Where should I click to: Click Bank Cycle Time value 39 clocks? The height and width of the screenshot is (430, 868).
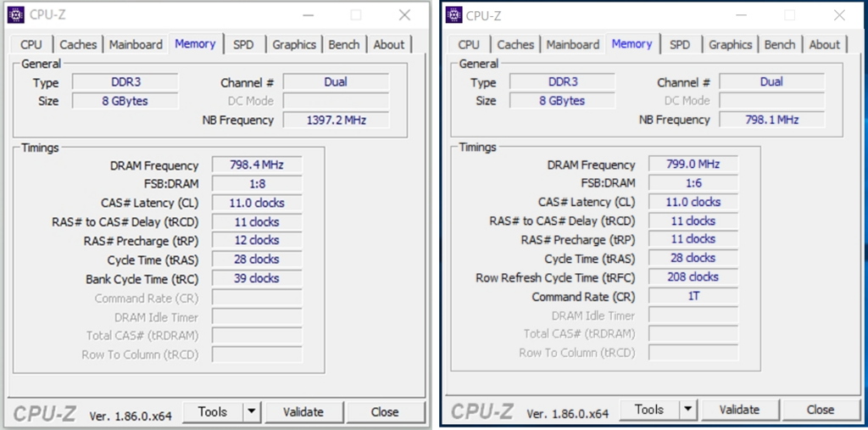click(257, 278)
